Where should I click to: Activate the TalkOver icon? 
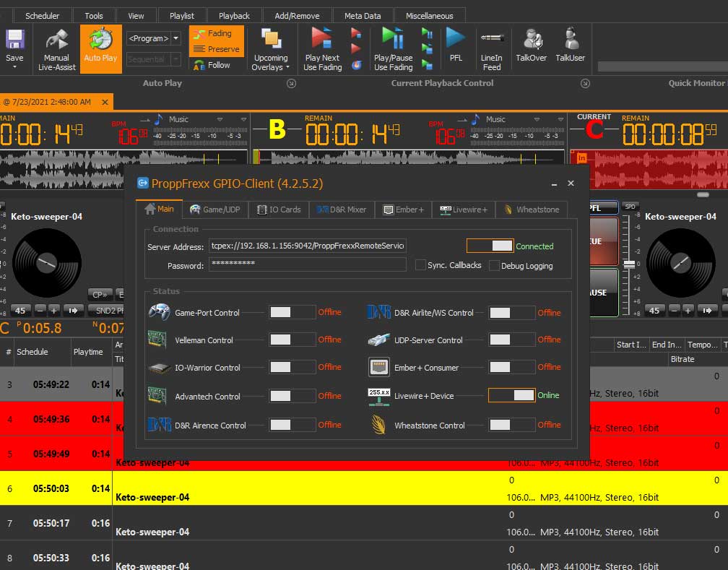point(532,39)
